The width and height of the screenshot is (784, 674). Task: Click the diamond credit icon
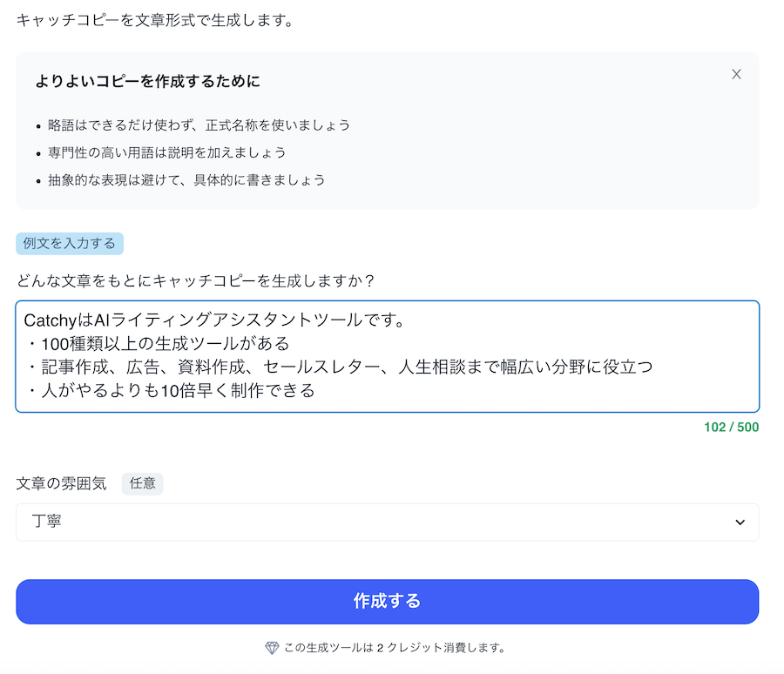[x=272, y=648]
